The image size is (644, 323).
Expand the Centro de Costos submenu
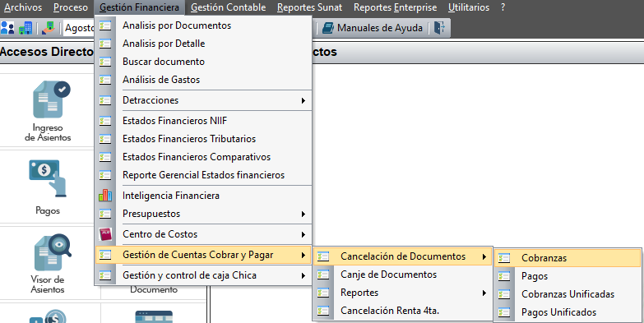(x=203, y=234)
